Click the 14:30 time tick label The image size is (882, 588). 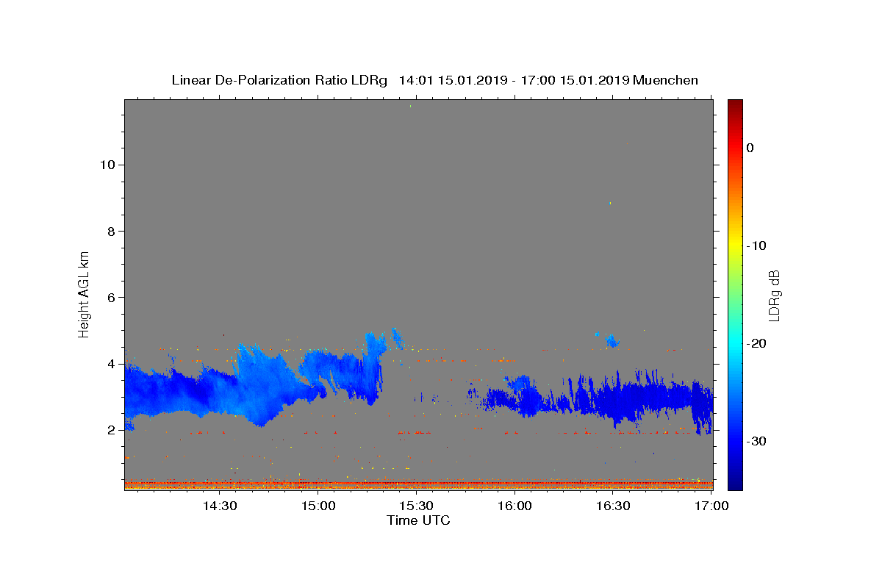click(220, 506)
